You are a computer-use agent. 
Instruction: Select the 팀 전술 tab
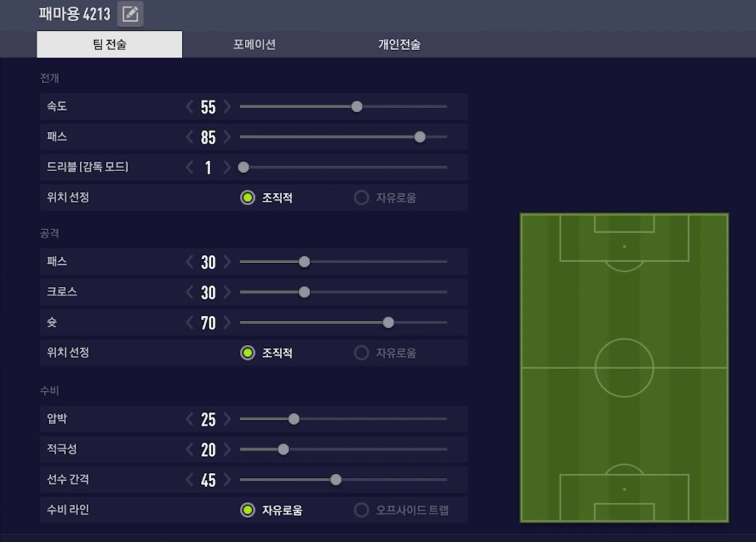(x=110, y=45)
